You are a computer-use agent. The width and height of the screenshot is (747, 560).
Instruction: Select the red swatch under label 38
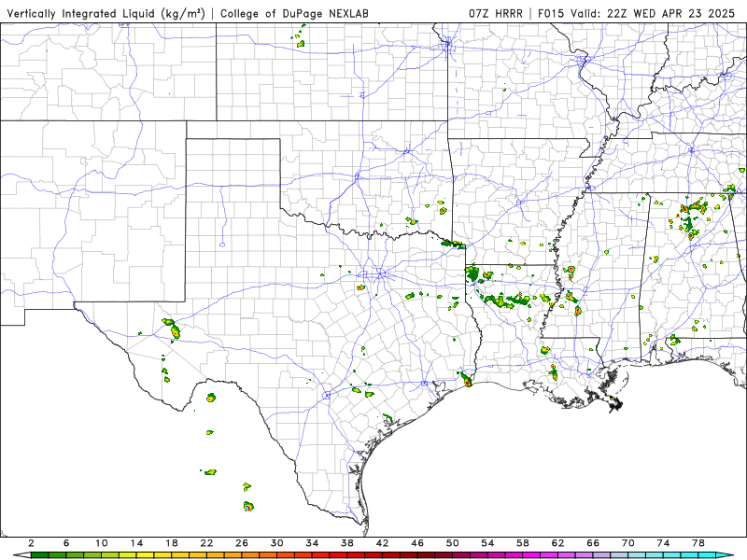[x=356, y=555]
